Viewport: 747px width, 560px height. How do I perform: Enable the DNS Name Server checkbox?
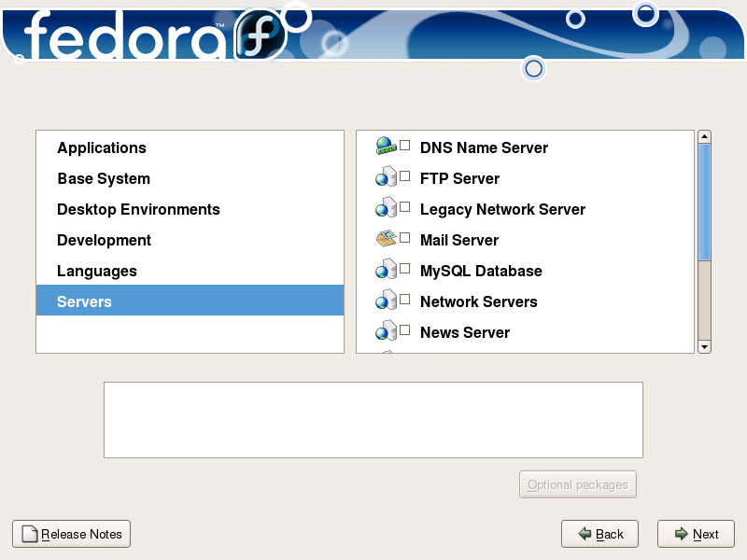(x=405, y=146)
